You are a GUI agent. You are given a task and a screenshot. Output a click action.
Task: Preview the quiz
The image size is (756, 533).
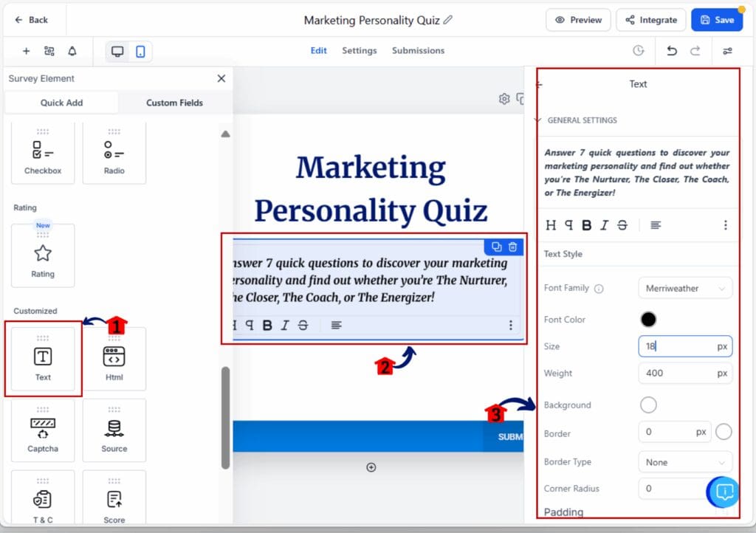pos(578,20)
